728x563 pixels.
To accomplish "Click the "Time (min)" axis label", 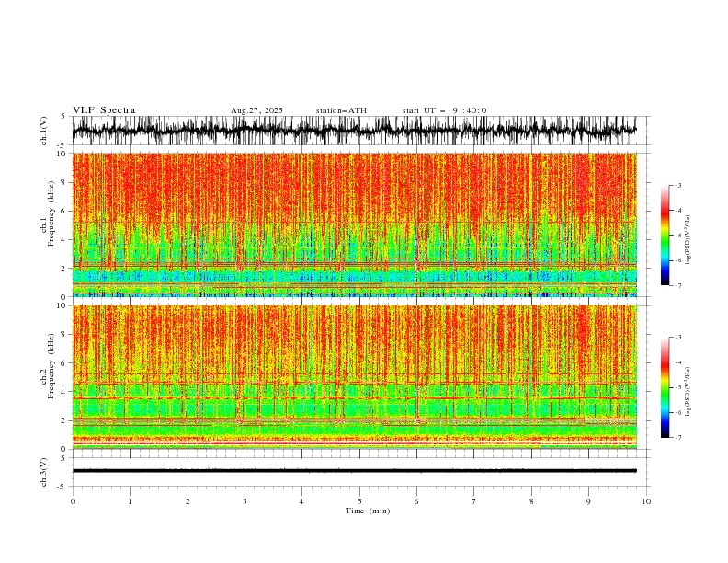I will coord(368,511).
